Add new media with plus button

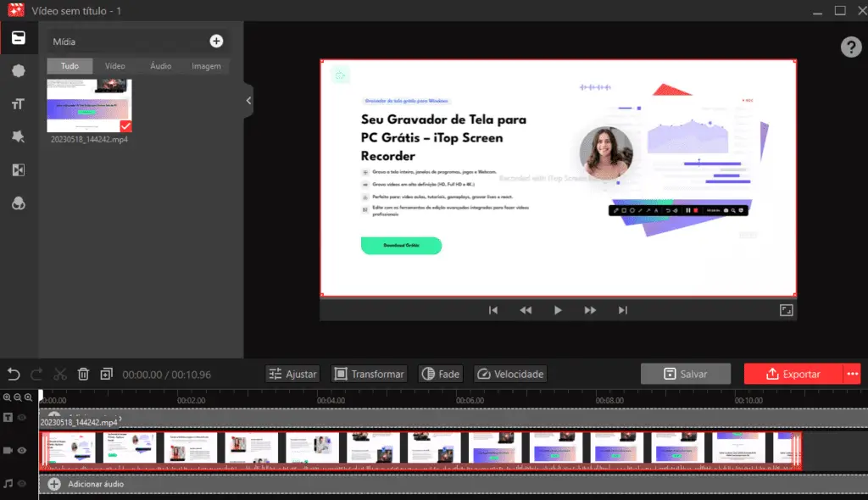tap(216, 41)
